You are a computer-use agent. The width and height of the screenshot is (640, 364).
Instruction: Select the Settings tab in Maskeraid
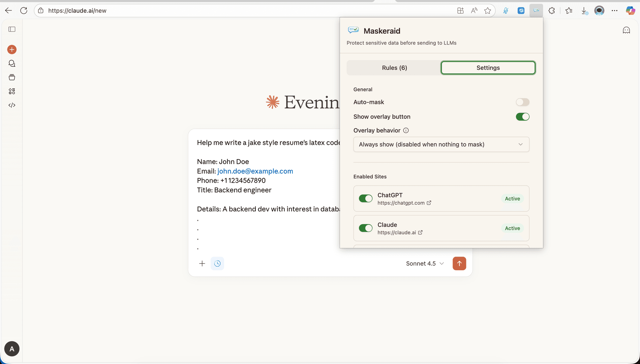point(488,68)
